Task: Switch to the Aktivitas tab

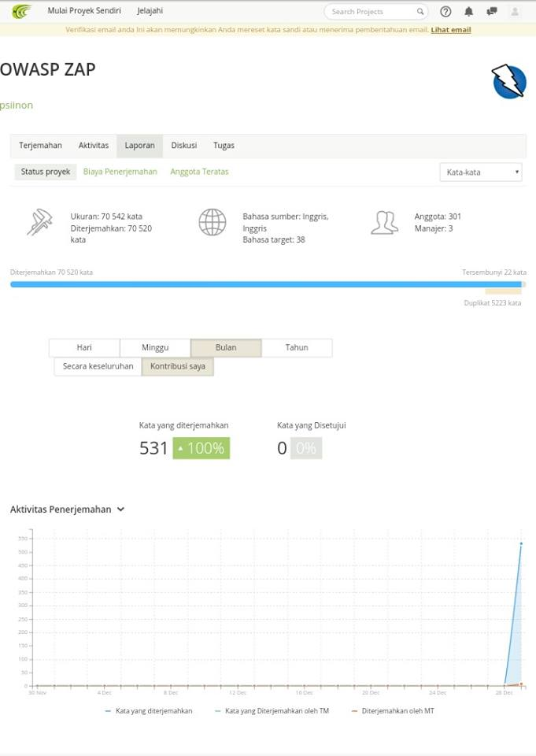Action: point(94,146)
